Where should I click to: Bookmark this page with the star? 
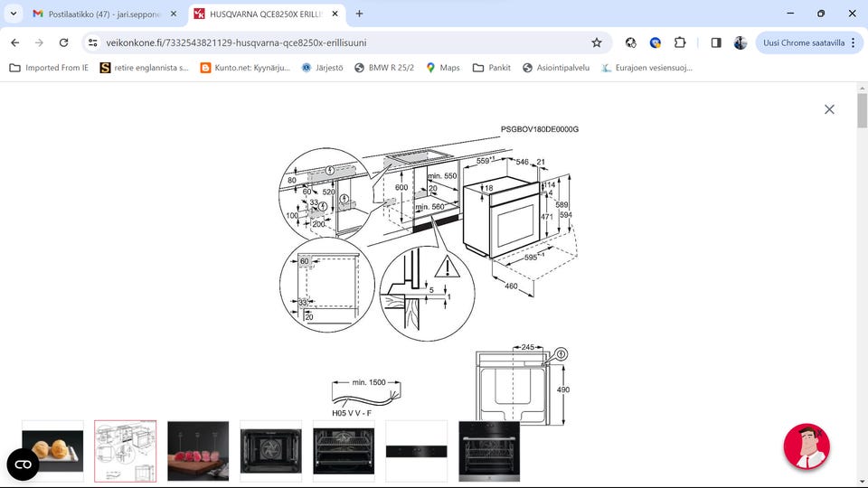596,42
